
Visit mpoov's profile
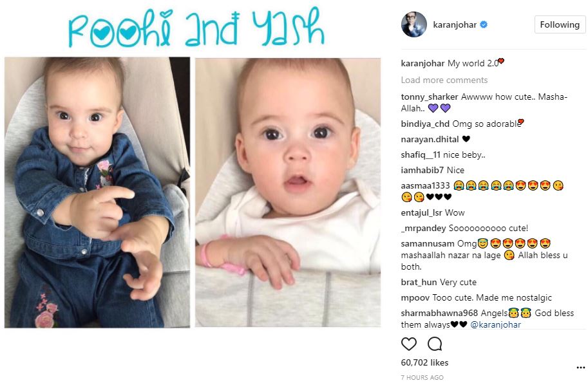(415, 297)
